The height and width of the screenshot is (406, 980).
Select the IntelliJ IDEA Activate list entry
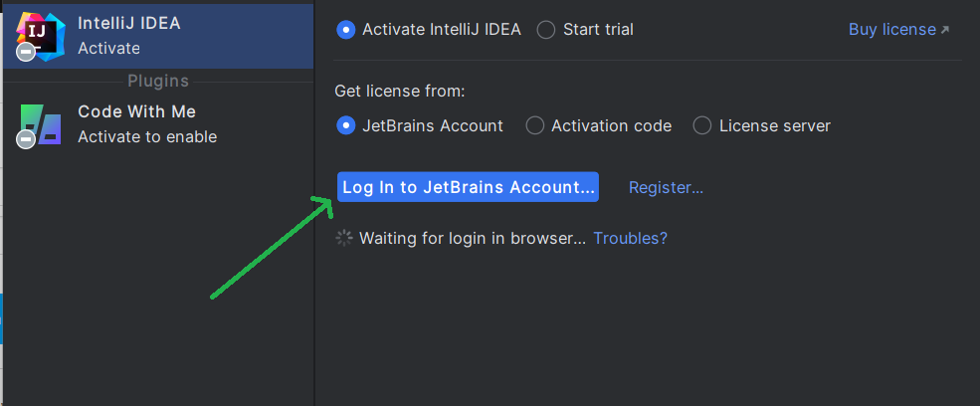point(159,35)
